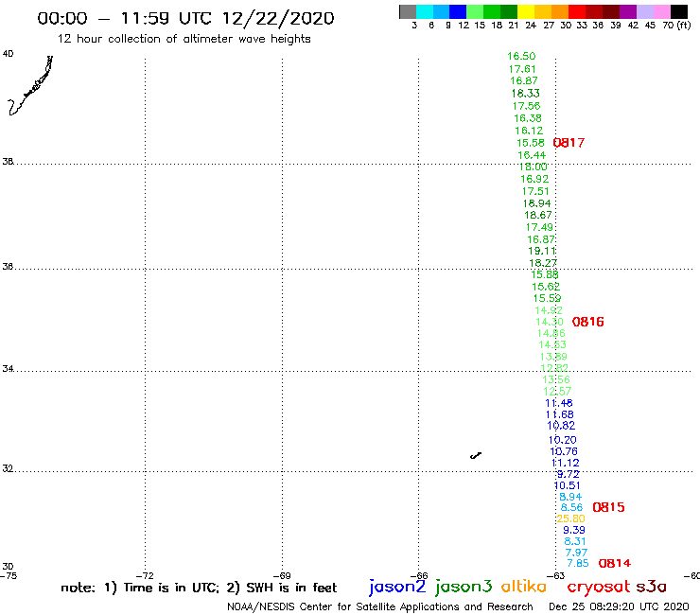Click the 17.49 wave height value
The image size is (700, 615).
coord(539,227)
